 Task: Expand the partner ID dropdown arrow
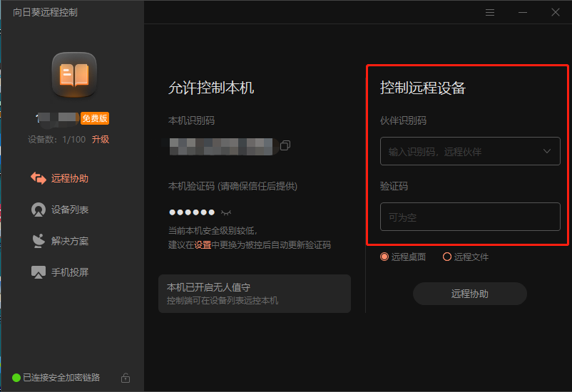[547, 151]
